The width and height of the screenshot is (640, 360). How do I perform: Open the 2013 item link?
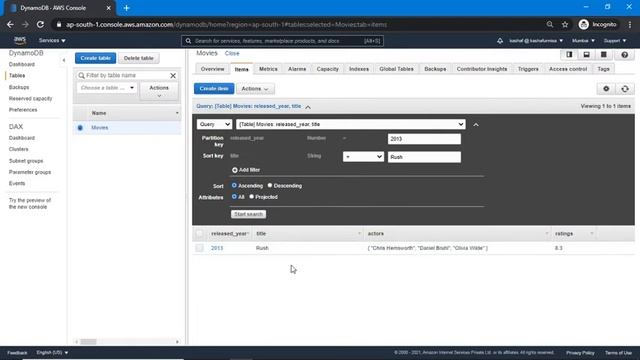click(x=217, y=248)
